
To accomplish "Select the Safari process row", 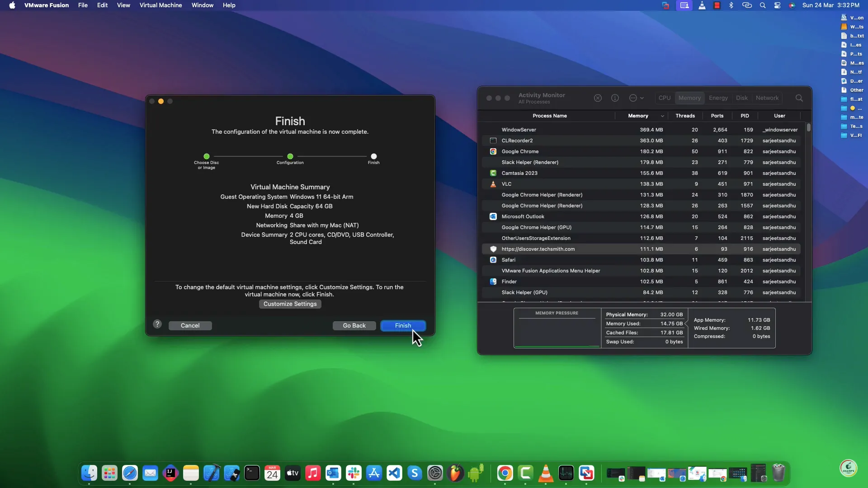I will coord(641,260).
